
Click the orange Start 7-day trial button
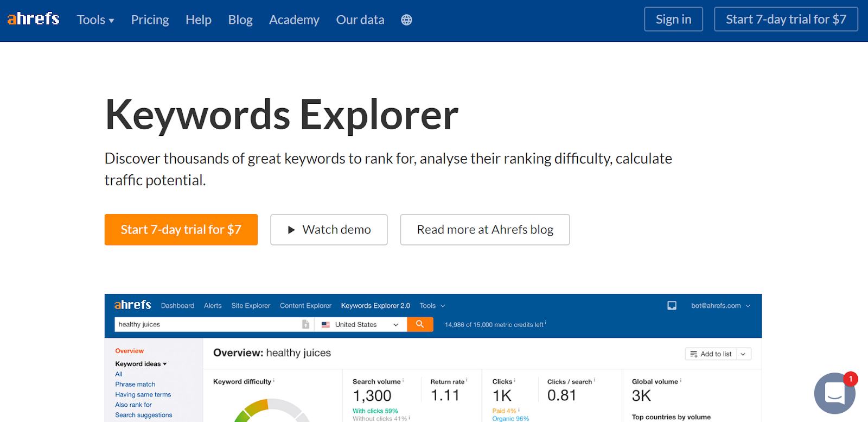pyautogui.click(x=181, y=230)
